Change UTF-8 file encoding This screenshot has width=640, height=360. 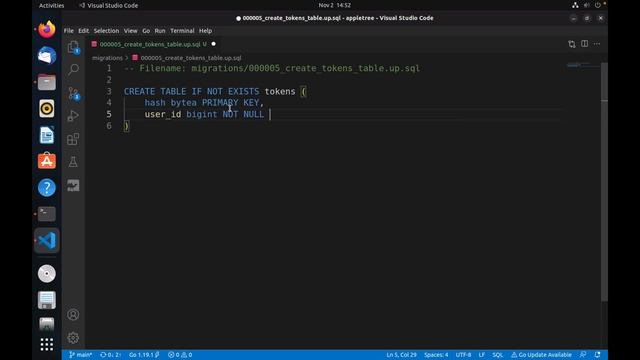pos(463,355)
